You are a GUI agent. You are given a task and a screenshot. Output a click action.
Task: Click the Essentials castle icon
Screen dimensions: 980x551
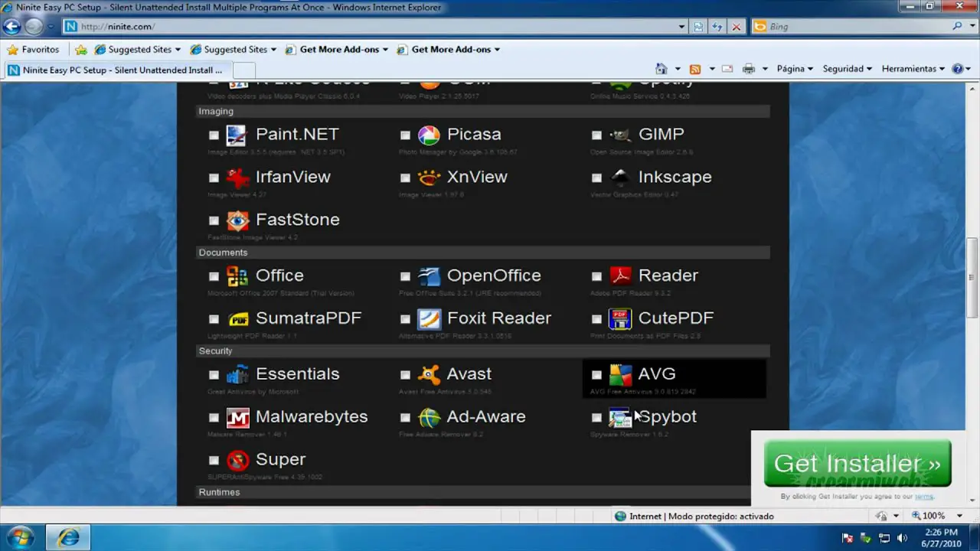point(237,375)
